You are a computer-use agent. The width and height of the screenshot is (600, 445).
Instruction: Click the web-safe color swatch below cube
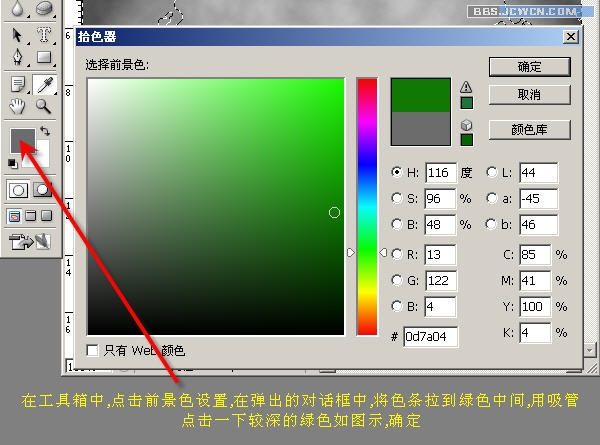[466, 140]
